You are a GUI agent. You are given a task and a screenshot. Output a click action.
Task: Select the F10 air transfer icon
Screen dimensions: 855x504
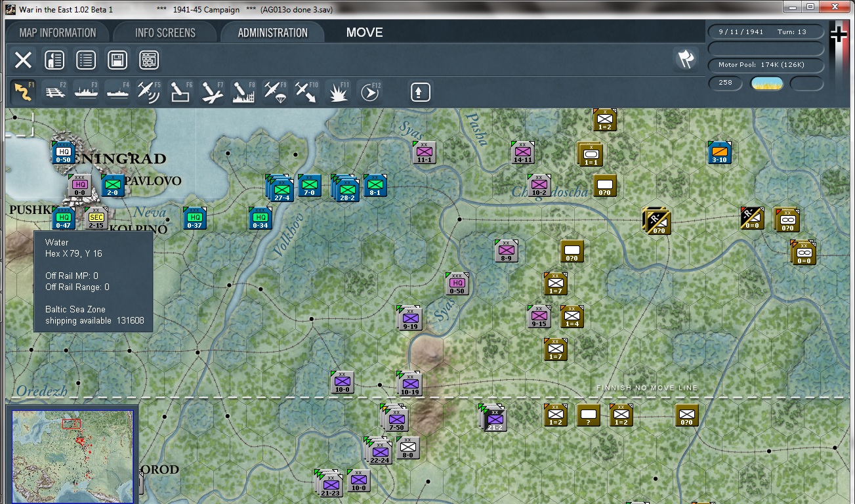tap(306, 92)
